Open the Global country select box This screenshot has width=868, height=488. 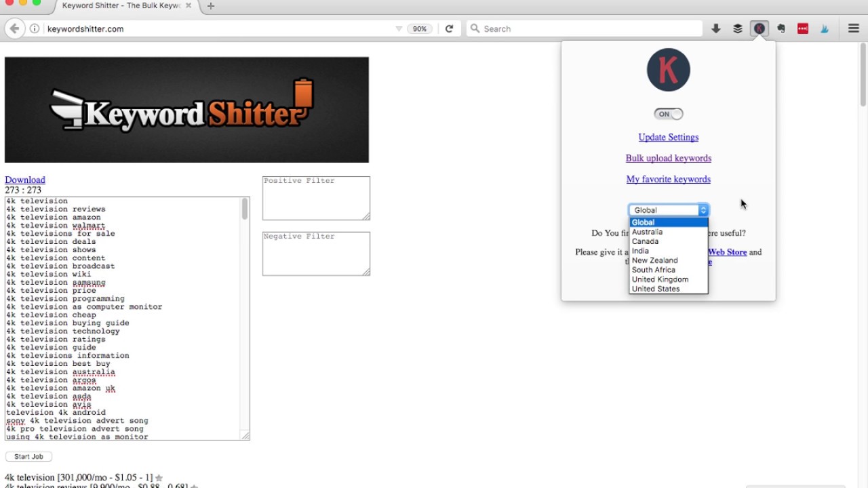[x=669, y=210]
